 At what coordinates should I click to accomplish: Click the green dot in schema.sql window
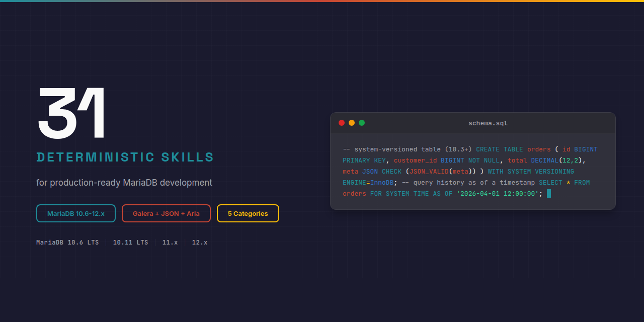pyautogui.click(x=362, y=123)
